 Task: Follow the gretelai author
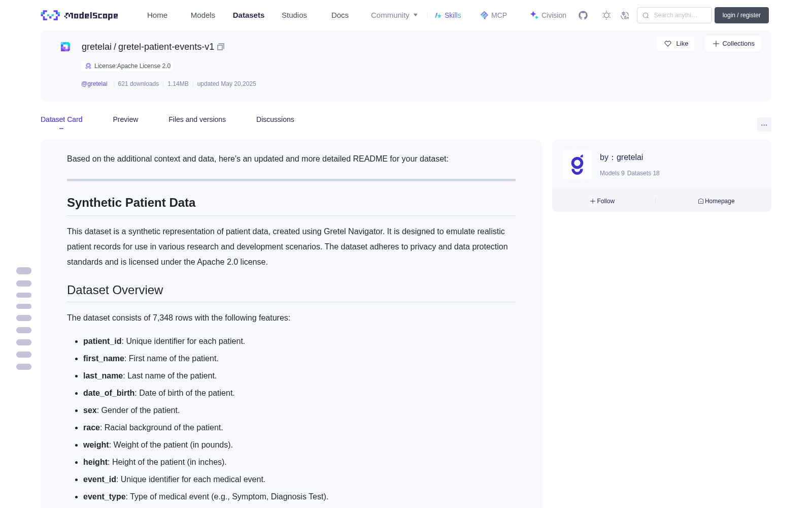click(602, 201)
